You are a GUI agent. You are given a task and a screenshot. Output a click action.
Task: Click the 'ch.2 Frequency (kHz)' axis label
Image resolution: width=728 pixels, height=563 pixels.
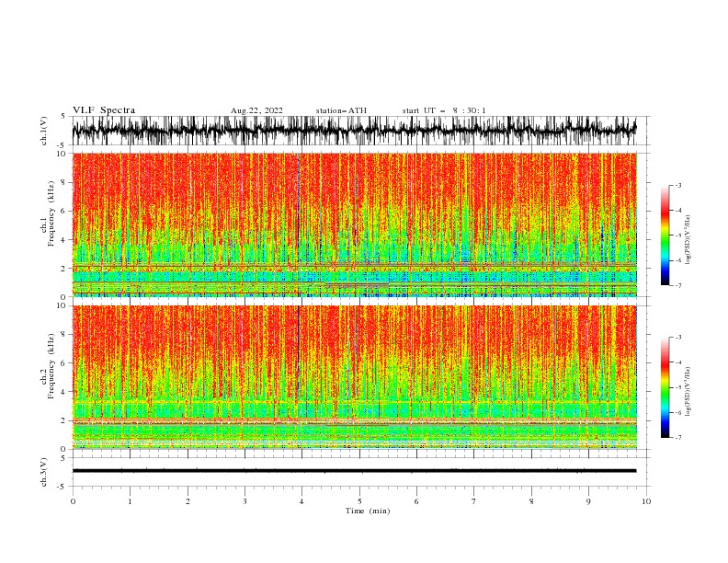(48, 366)
